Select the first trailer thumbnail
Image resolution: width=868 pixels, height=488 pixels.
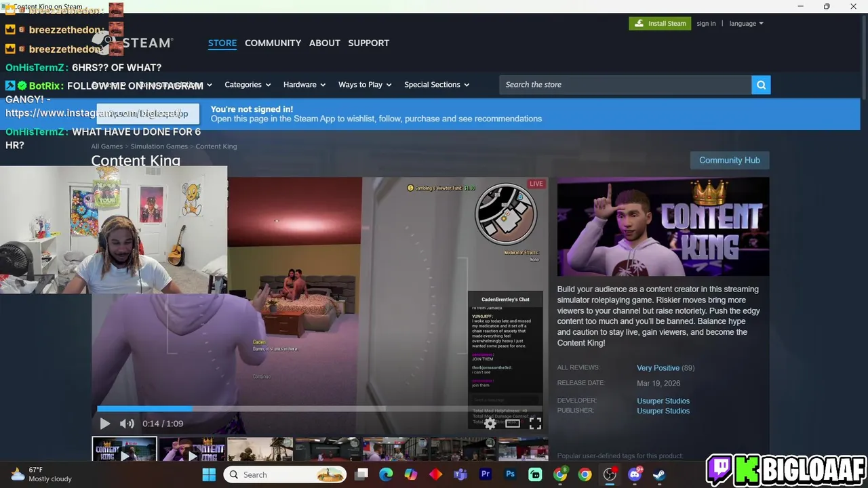[x=124, y=449]
